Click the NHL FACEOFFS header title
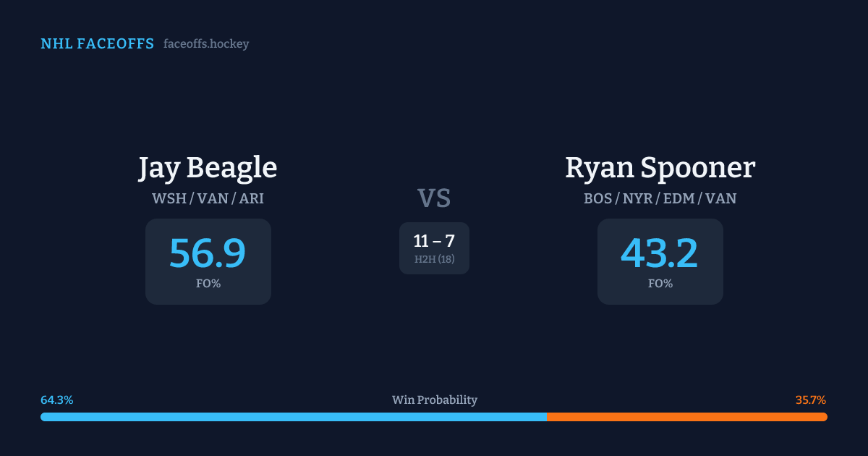 tap(97, 44)
